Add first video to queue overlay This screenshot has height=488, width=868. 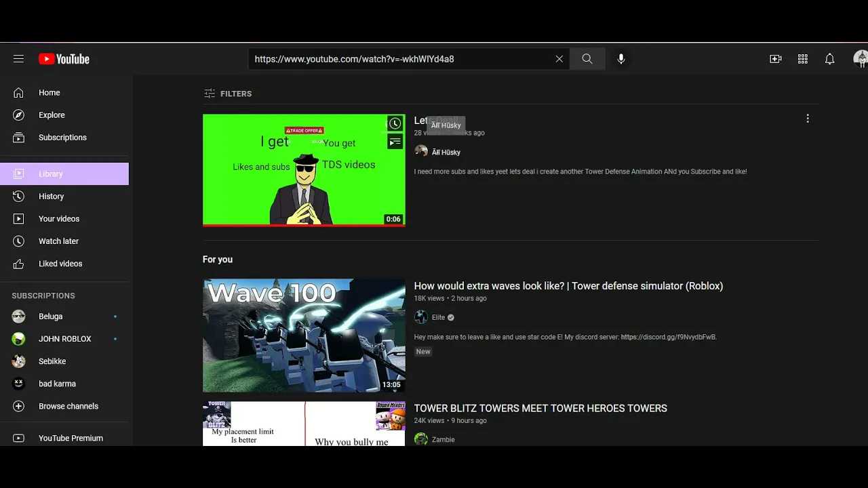tap(395, 142)
